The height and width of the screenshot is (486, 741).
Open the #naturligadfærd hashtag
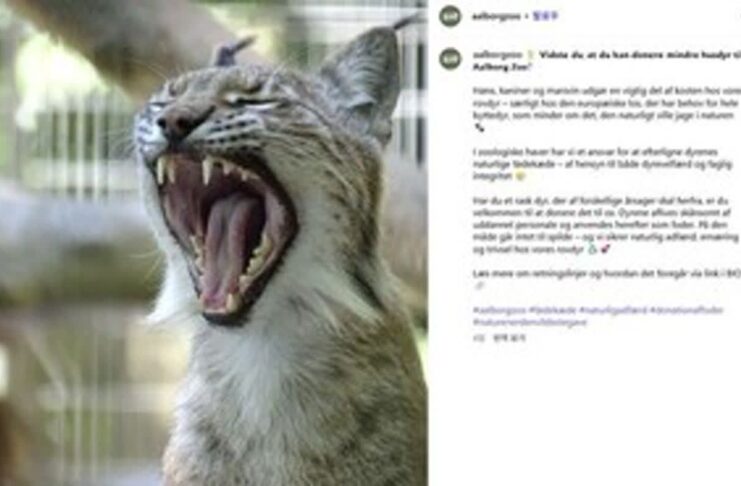[x=612, y=310]
